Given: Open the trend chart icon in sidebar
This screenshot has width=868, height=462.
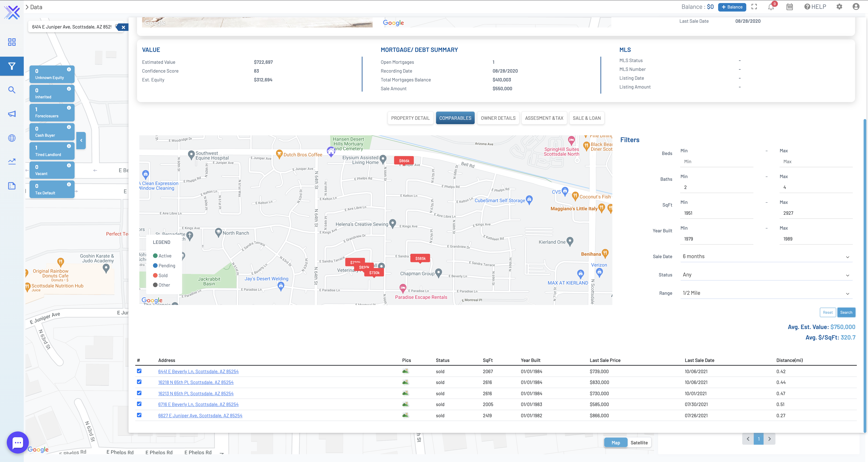Looking at the screenshot, I should (x=12, y=162).
